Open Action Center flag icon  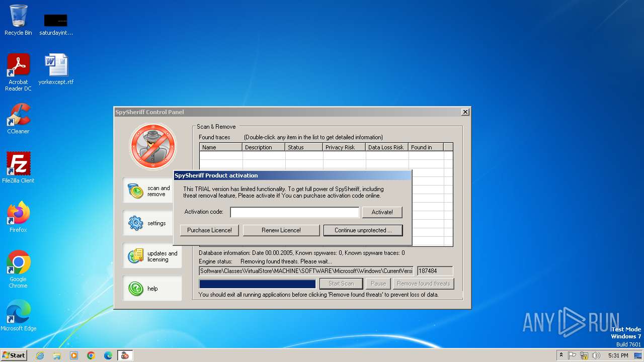pos(572,355)
